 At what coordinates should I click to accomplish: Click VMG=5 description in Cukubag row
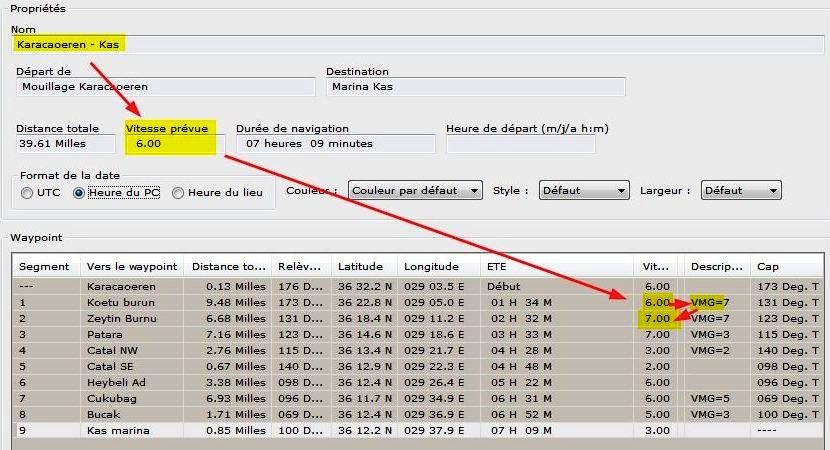click(x=710, y=398)
